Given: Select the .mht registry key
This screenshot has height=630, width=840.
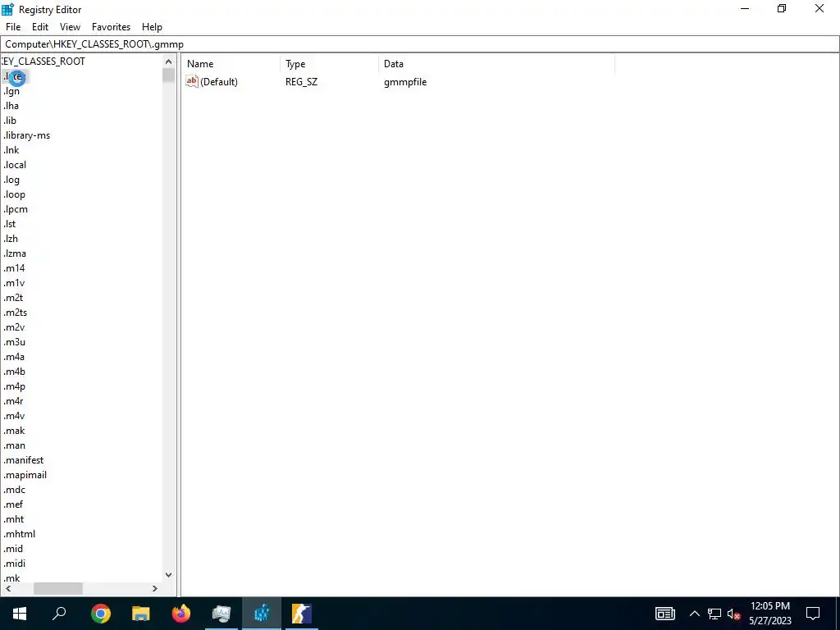Looking at the screenshot, I should pos(13,519).
